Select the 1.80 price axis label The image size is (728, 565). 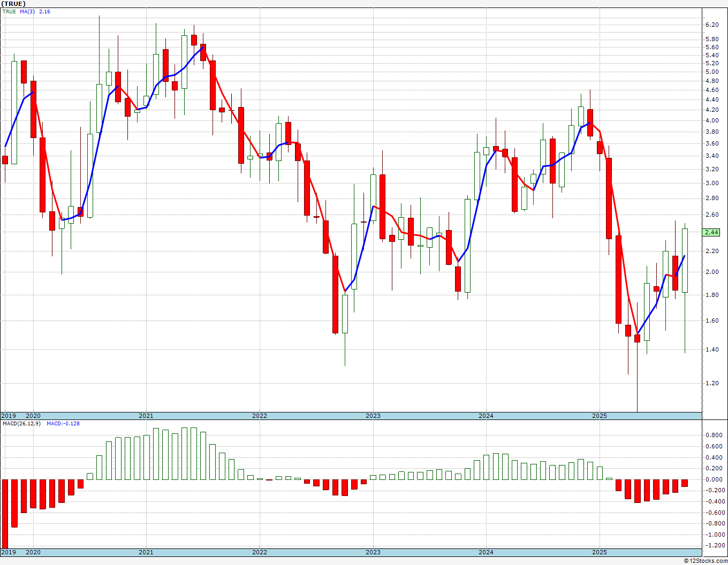tap(712, 295)
